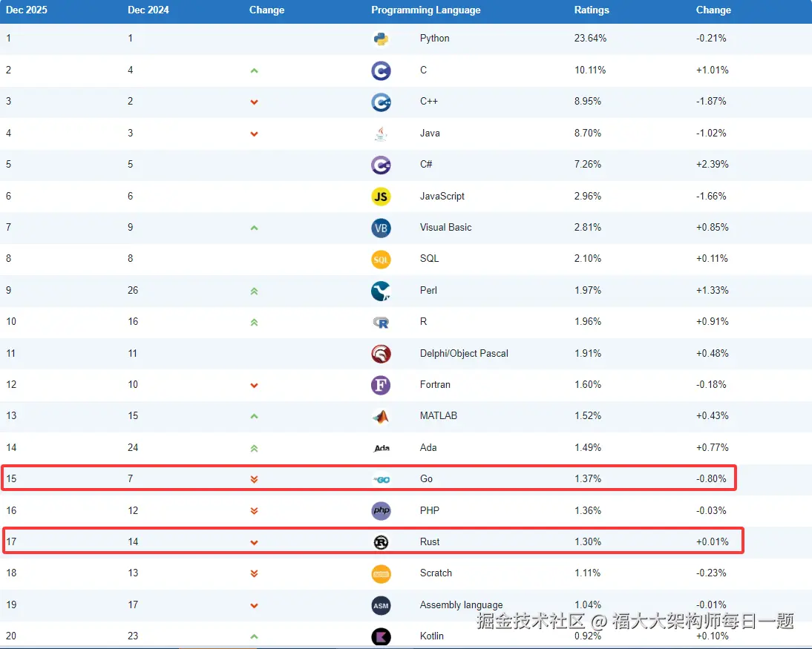The width and height of the screenshot is (812, 649).
Task: Click the double up arrow in Perl row
Action: pos(254,291)
